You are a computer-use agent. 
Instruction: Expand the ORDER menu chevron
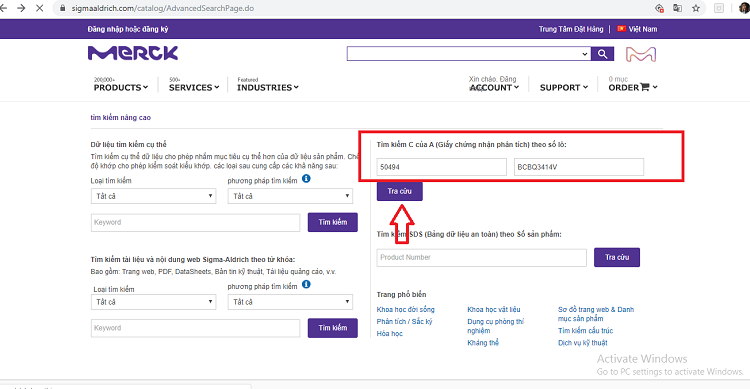(655, 87)
